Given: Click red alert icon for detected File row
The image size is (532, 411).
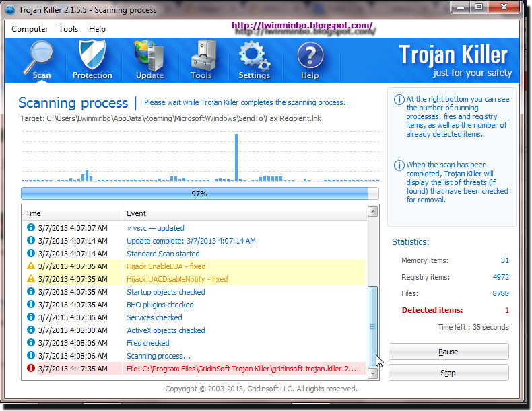Looking at the screenshot, I should coord(30,368).
